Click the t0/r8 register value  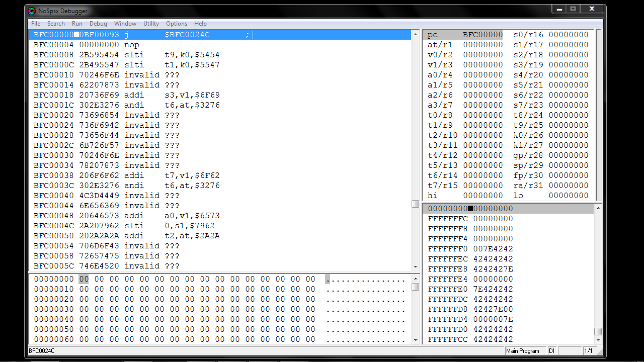(483, 115)
